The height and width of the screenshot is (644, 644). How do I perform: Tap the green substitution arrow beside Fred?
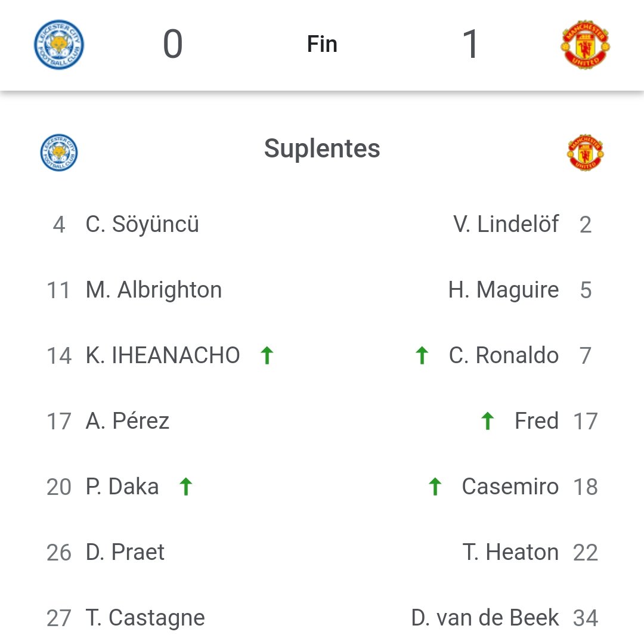pos(488,421)
